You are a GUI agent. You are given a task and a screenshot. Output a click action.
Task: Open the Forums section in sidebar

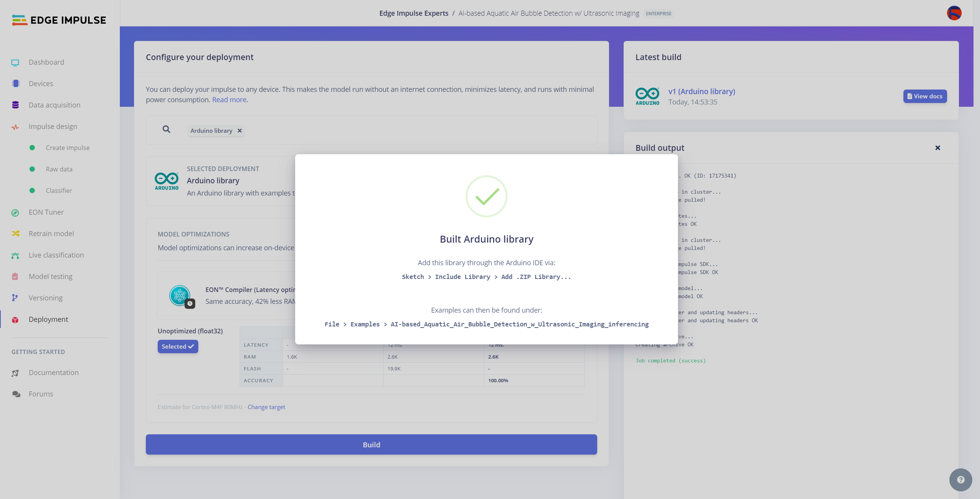(x=41, y=393)
